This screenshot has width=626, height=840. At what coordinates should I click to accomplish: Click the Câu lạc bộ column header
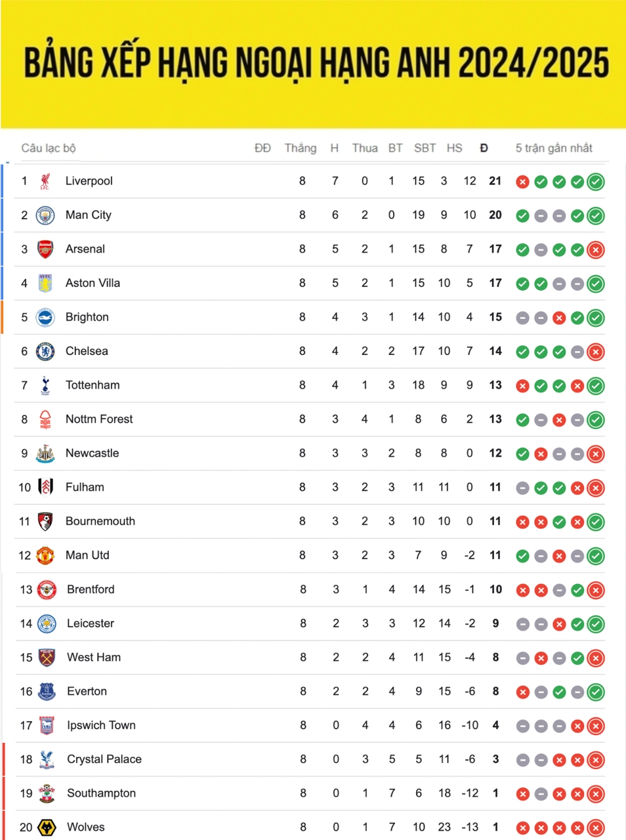coord(49,148)
